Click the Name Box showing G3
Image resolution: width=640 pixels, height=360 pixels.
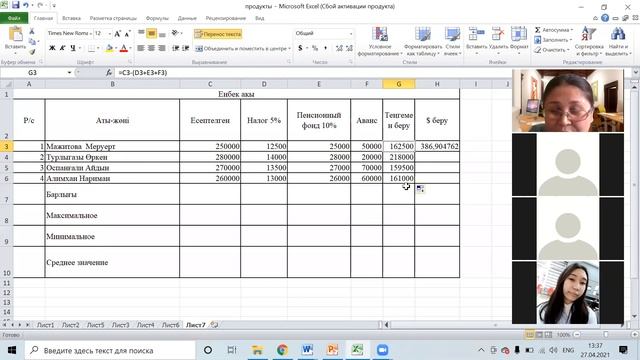[33, 73]
